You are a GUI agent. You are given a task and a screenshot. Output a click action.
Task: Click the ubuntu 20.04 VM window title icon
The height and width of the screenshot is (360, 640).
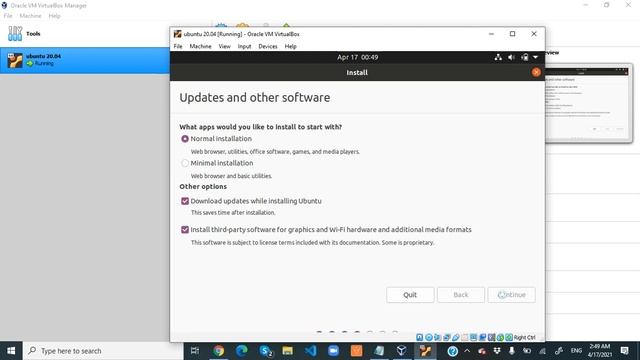click(x=177, y=34)
